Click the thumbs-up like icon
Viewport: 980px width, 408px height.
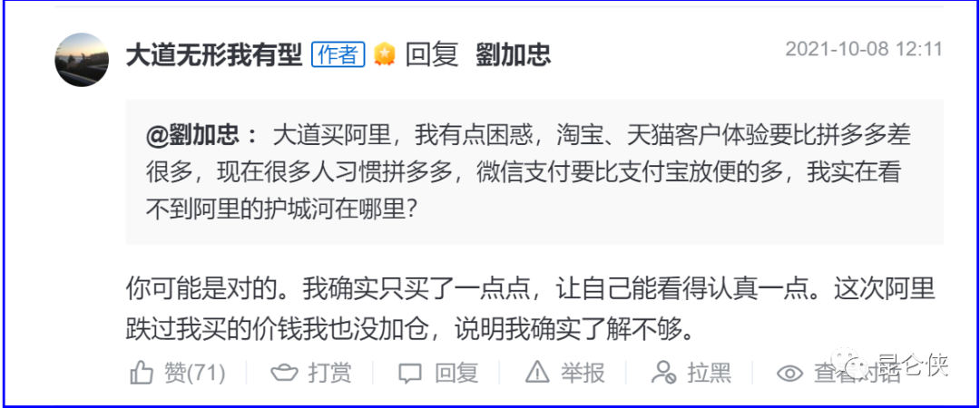coord(142,372)
